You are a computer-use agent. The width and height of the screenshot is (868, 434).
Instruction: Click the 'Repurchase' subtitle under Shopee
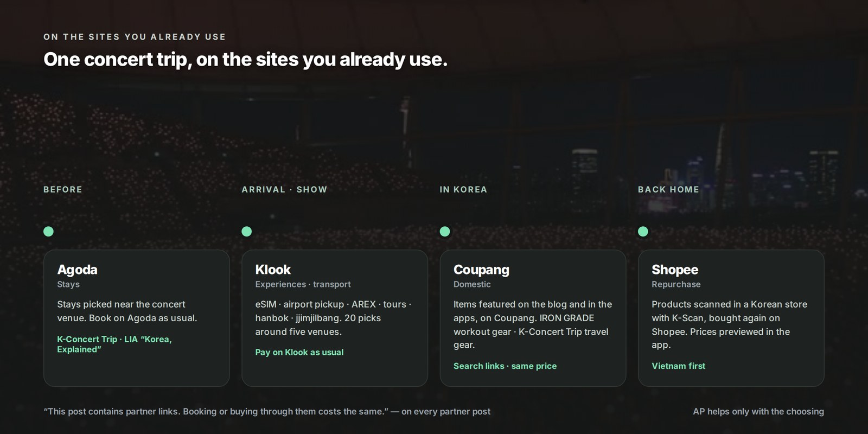click(x=676, y=284)
